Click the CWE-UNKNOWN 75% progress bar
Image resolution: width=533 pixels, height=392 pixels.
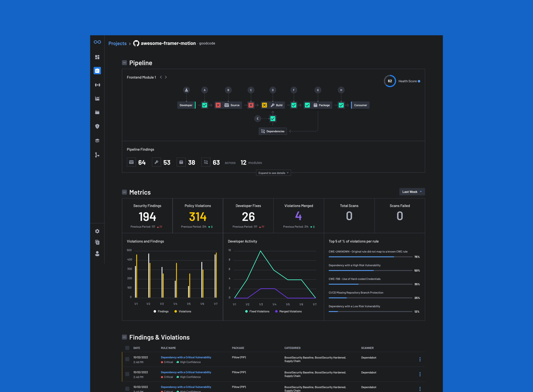[x=371, y=257]
